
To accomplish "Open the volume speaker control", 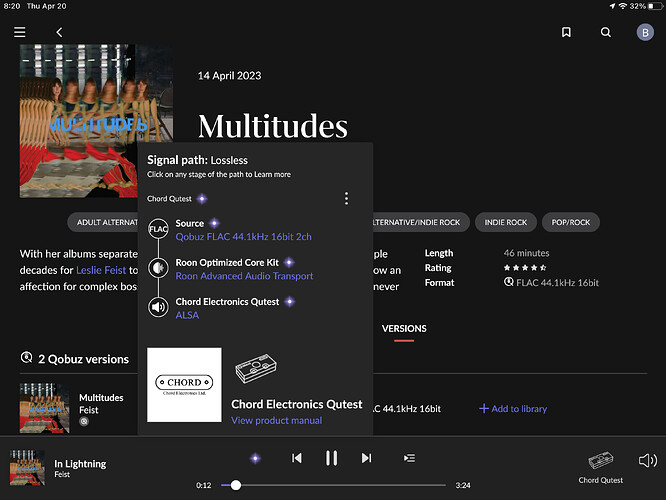I will [648, 460].
